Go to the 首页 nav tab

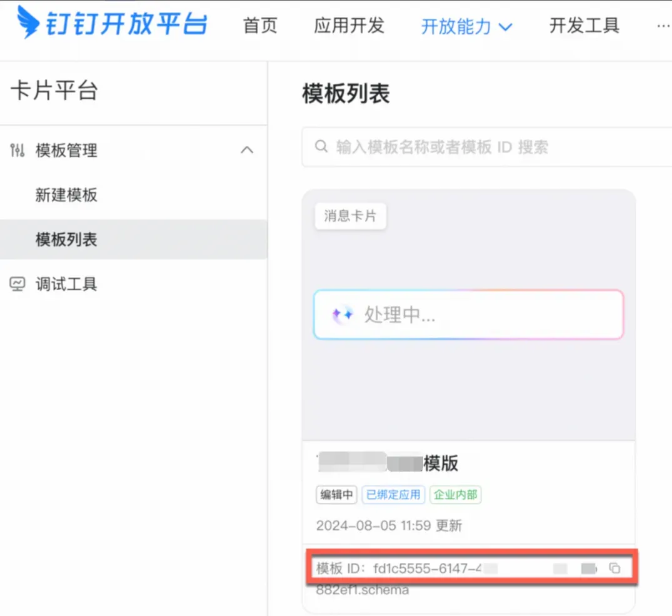pos(259,26)
